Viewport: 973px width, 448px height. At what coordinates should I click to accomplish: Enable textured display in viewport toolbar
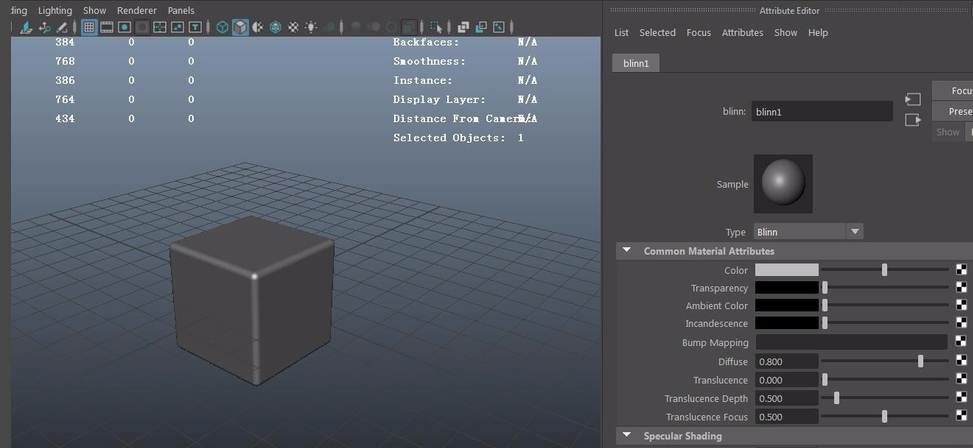coord(293,28)
